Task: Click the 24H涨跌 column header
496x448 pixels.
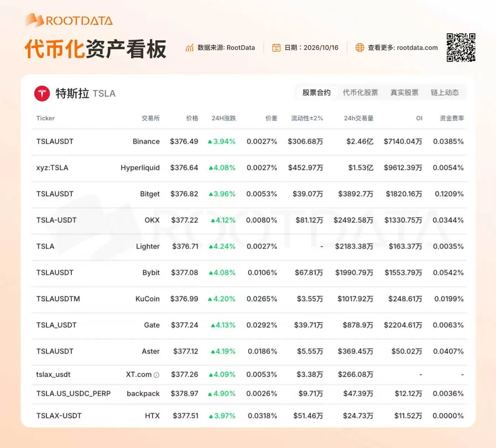Action: pos(224,118)
